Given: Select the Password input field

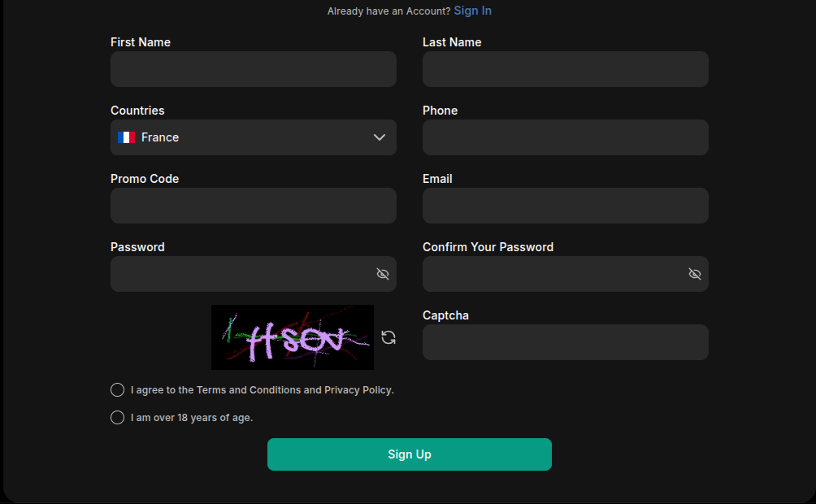Looking at the screenshot, I should tap(240, 274).
